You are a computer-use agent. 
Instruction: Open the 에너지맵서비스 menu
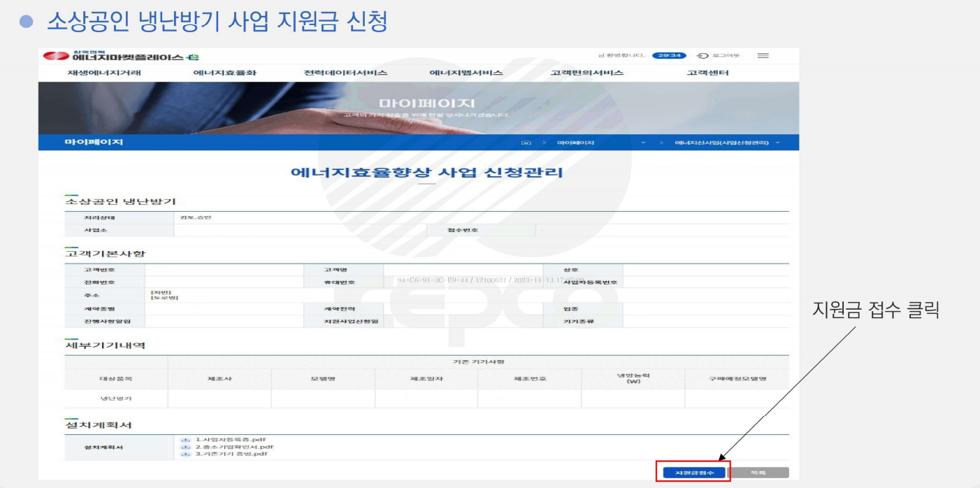466,73
